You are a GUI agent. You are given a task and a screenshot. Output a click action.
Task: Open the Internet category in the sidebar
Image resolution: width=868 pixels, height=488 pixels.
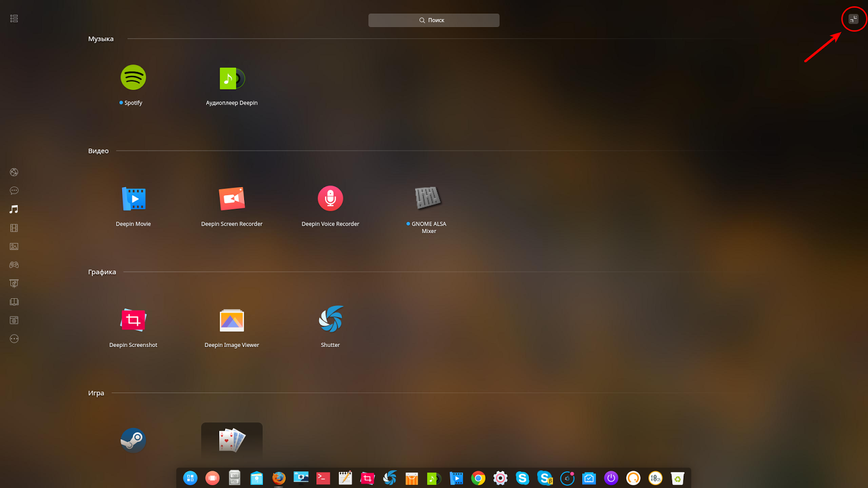point(14,172)
